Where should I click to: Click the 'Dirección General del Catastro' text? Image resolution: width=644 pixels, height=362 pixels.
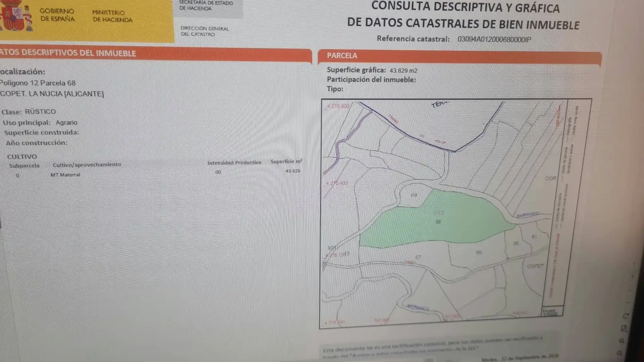[205, 31]
